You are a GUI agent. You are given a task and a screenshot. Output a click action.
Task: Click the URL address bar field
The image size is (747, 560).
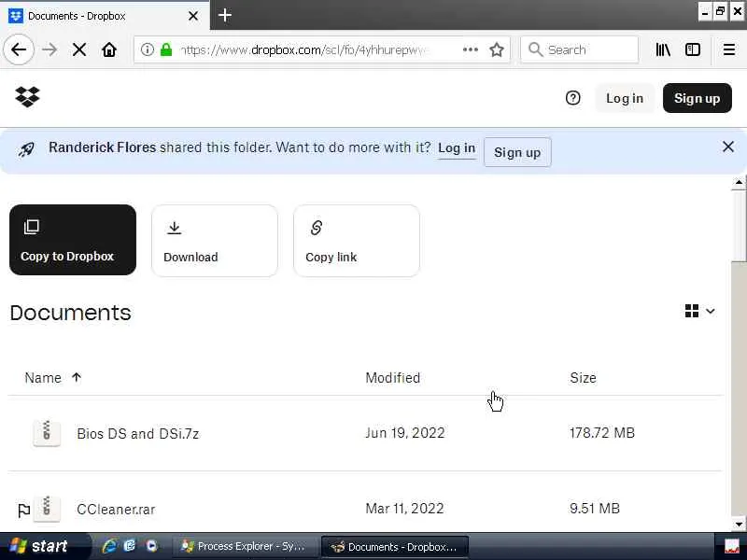click(x=322, y=49)
